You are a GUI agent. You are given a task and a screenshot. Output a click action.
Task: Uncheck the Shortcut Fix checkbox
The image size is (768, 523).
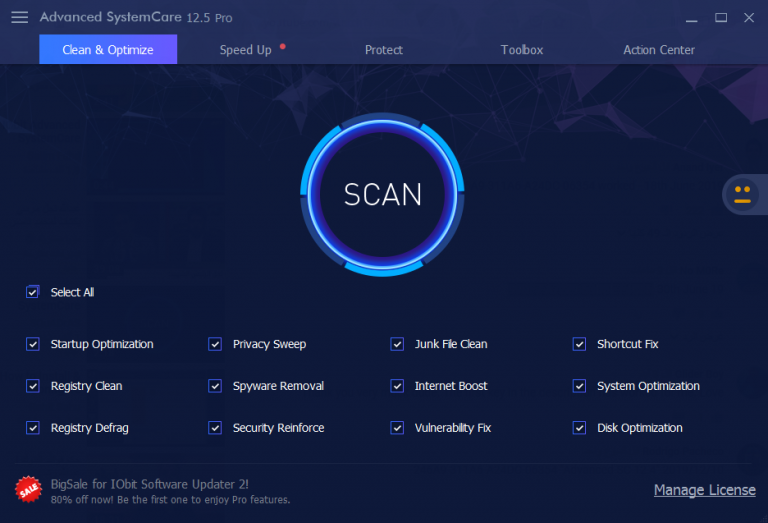579,344
